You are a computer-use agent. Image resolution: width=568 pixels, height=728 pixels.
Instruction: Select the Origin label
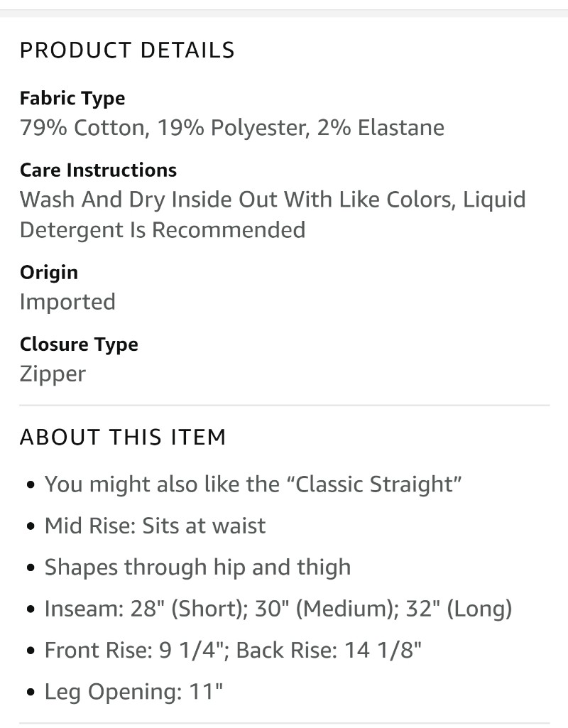(x=49, y=273)
